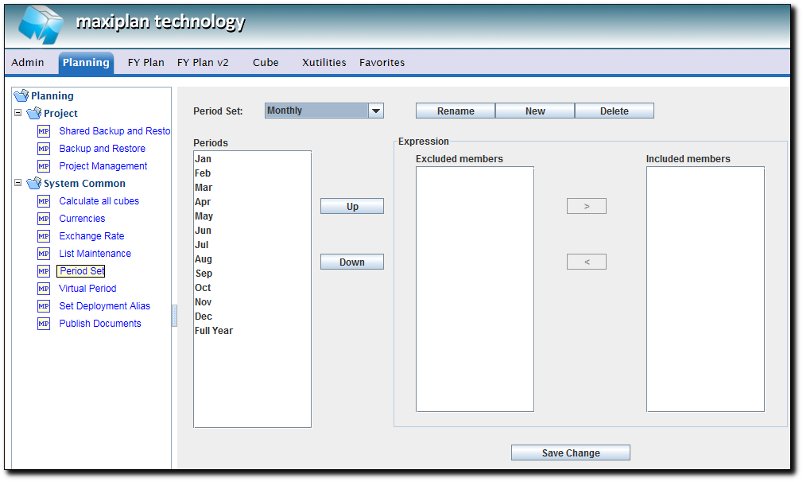The width and height of the screenshot is (803, 482).
Task: Collapse the System Common tree node
Action: [x=18, y=183]
